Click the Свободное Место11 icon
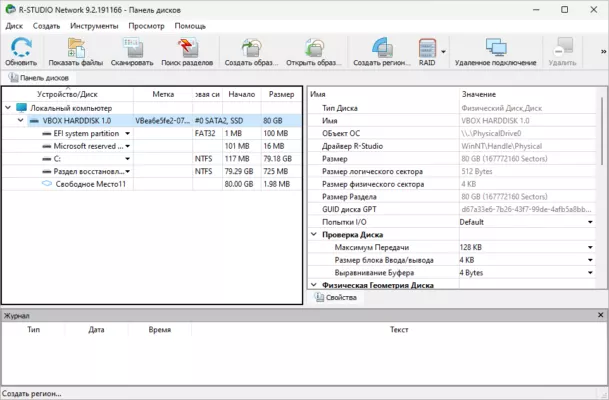This screenshot has height=400, width=609. 47,183
